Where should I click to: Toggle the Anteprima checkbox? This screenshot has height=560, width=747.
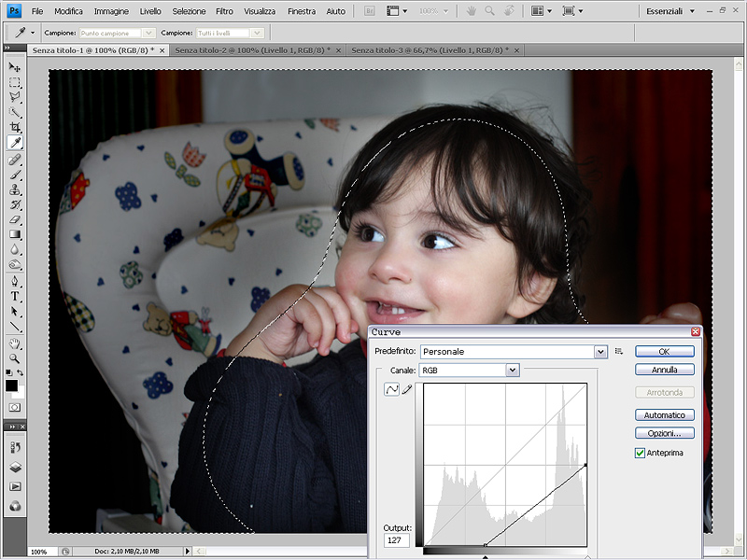click(640, 453)
